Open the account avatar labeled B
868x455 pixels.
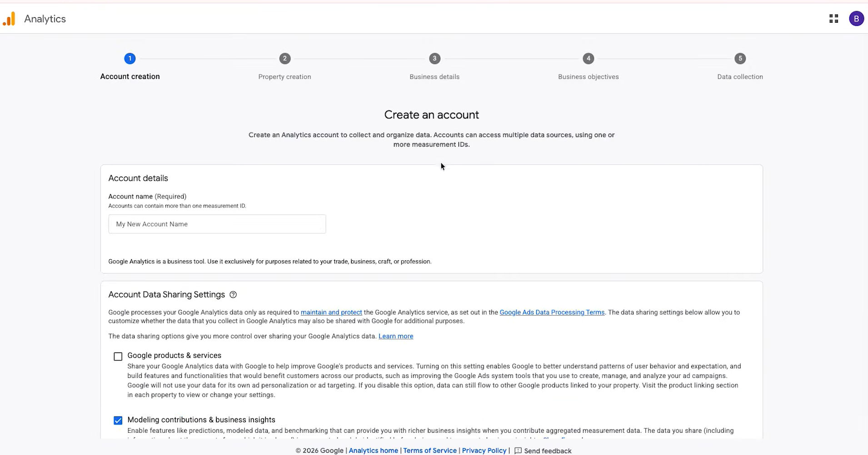click(856, 19)
